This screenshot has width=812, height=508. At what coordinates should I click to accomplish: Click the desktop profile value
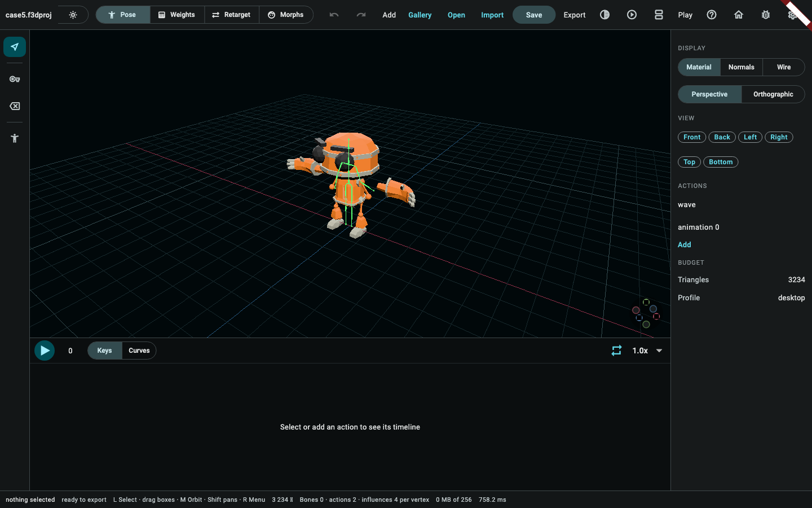[792, 297]
